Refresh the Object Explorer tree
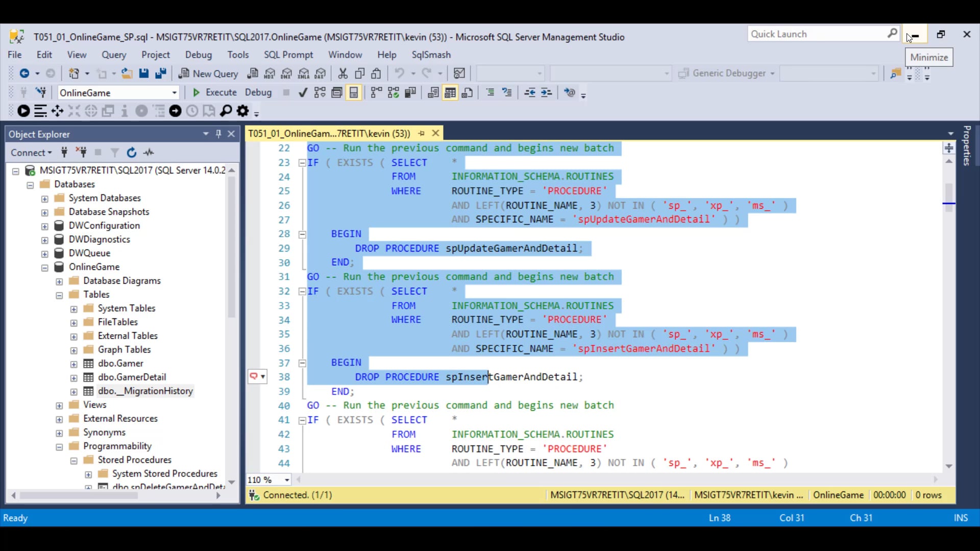The height and width of the screenshot is (551, 980). click(132, 153)
